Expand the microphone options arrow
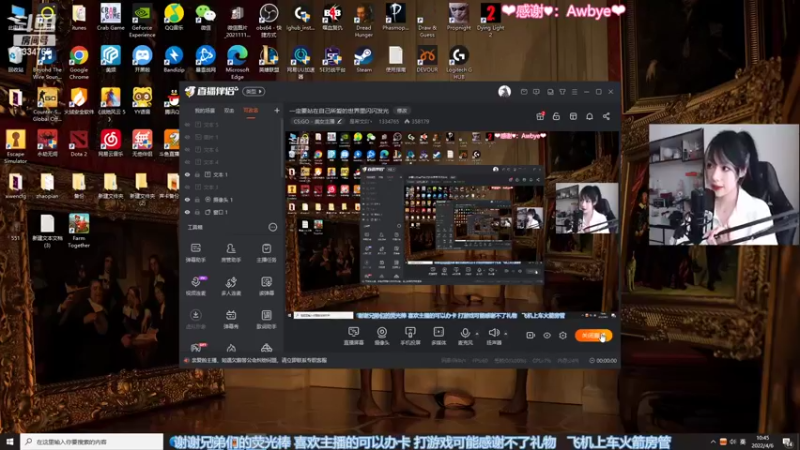800x450 pixels. coord(477,334)
